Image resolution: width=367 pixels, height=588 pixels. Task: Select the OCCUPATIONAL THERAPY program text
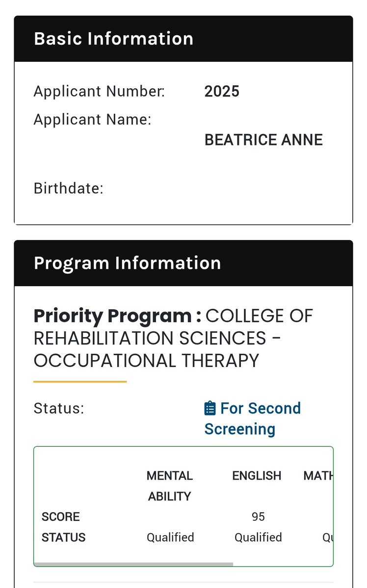[x=146, y=361]
